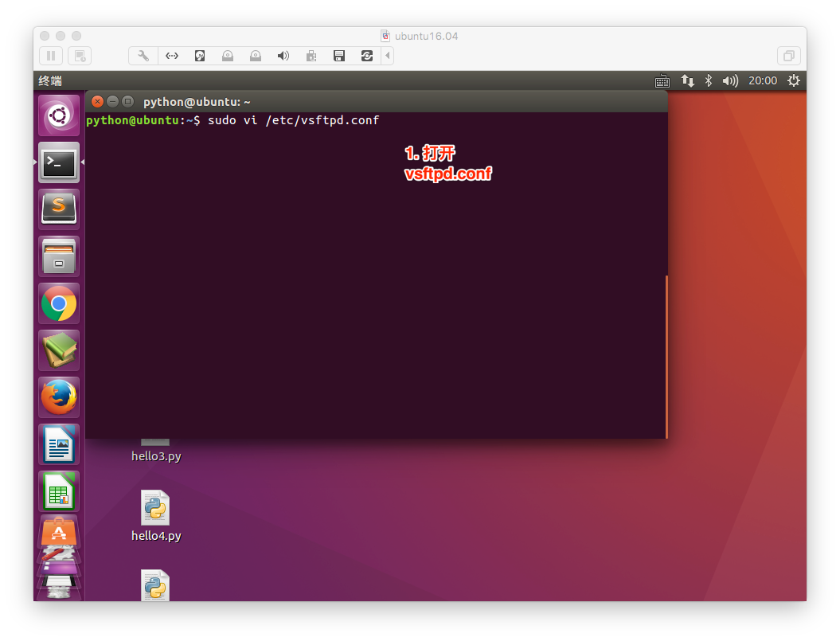
Task: Open the session gear menu
Action: [793, 81]
